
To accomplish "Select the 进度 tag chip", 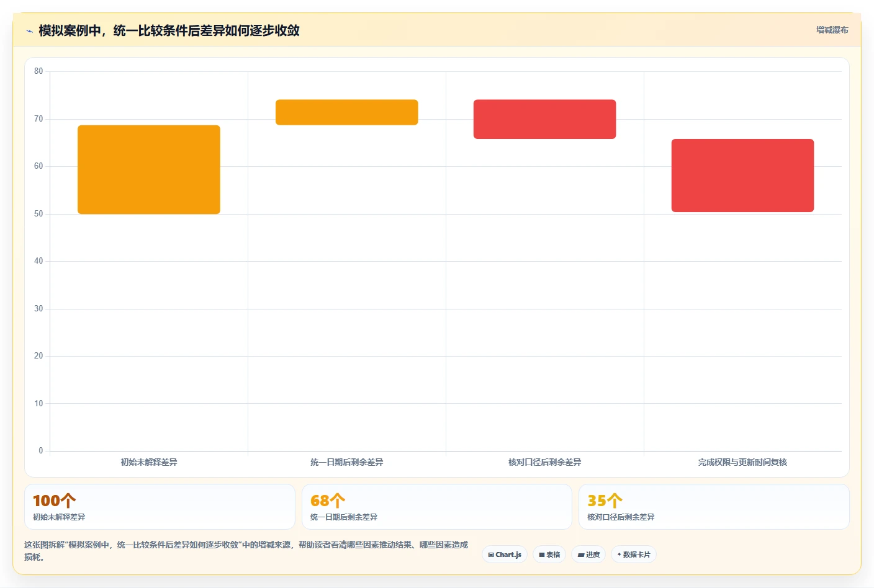I will click(x=588, y=555).
